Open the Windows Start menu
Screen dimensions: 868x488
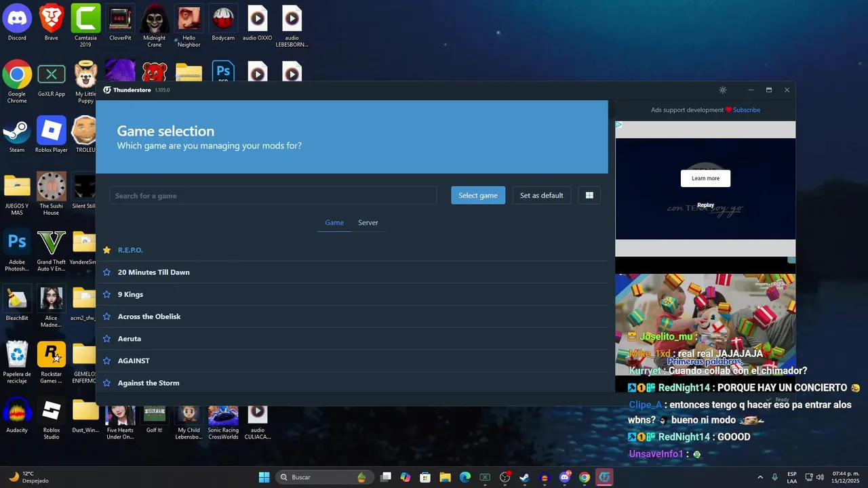tap(264, 477)
